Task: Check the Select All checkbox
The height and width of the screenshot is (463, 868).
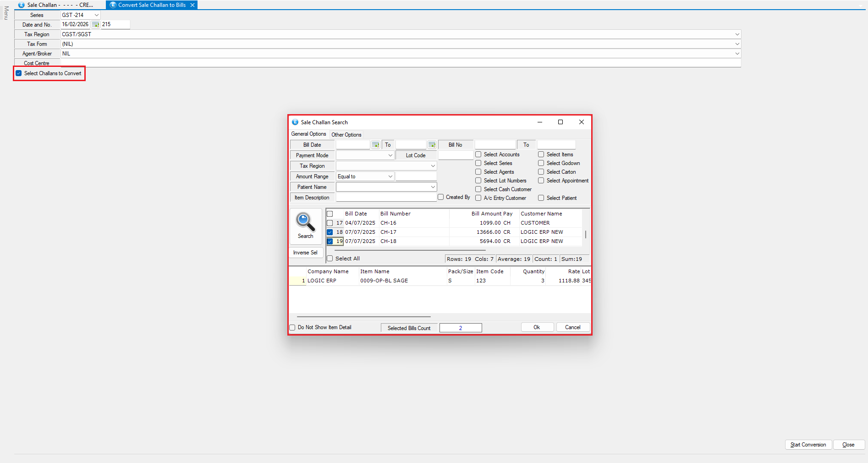Action: click(330, 259)
